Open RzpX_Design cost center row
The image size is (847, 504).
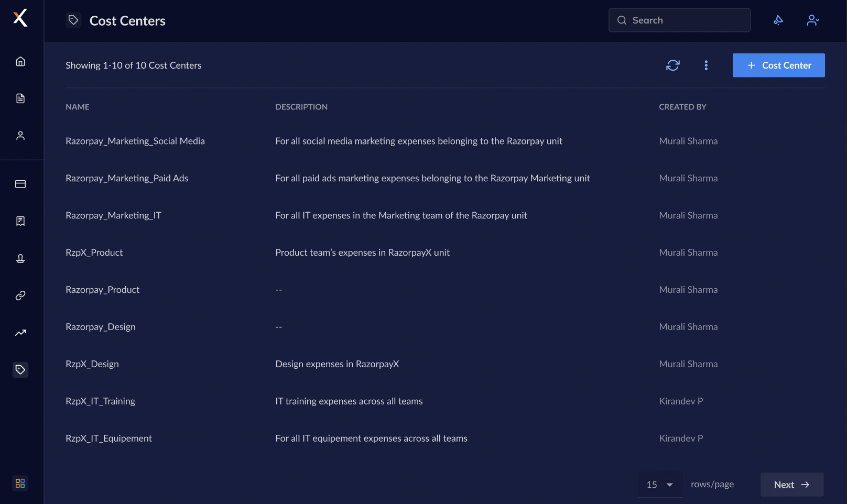[x=445, y=364]
